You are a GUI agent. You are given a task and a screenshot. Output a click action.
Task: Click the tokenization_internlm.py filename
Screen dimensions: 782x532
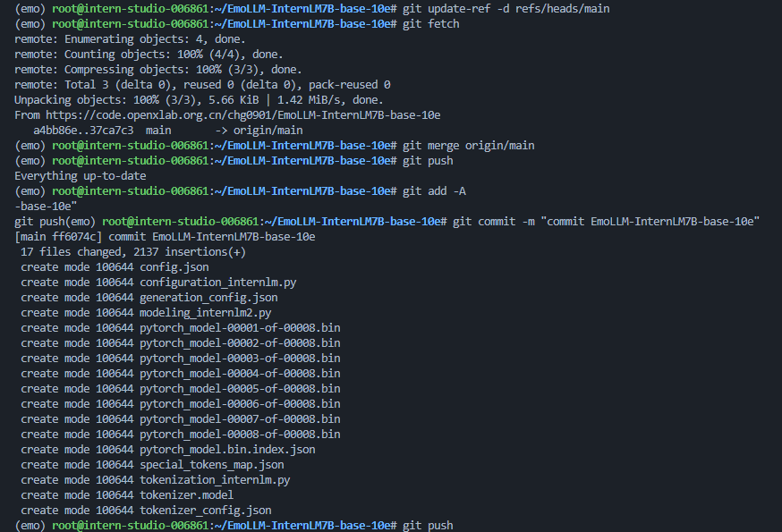(215, 479)
